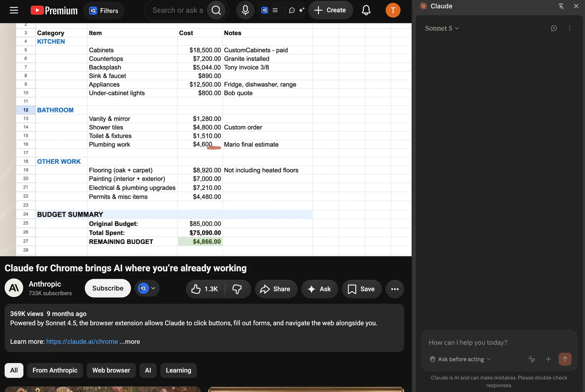This screenshot has width=585, height=392.
Task: Open the Anthropic channel avatar
Action: [x=14, y=288]
